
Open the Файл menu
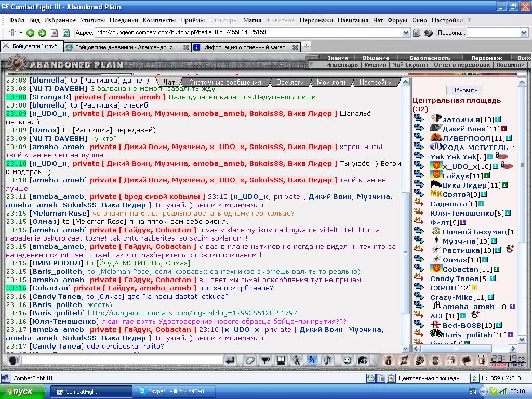pyautogui.click(x=17, y=20)
